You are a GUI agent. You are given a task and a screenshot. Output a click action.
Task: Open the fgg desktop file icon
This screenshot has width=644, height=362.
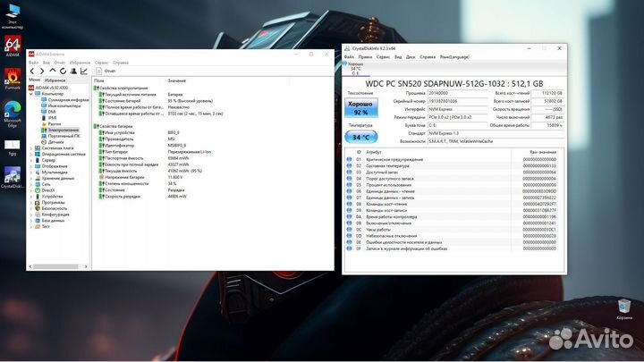click(13, 147)
